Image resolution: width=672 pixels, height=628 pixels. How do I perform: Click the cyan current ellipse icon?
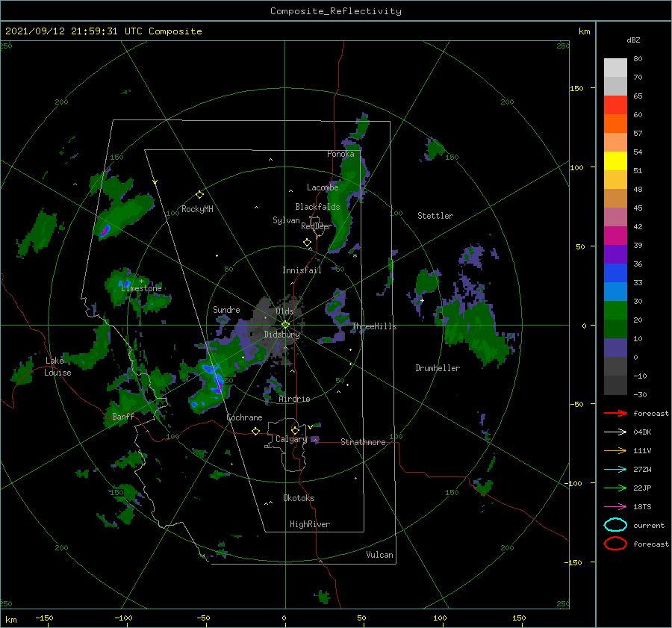pos(615,525)
